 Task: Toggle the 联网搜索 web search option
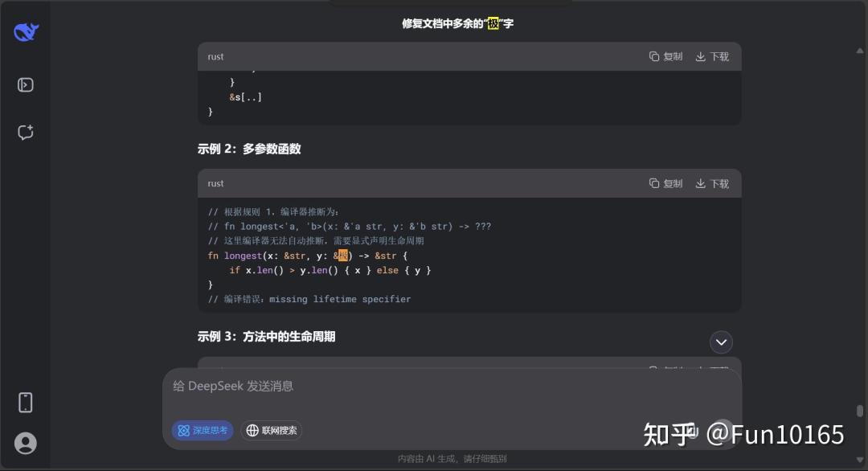click(272, 430)
